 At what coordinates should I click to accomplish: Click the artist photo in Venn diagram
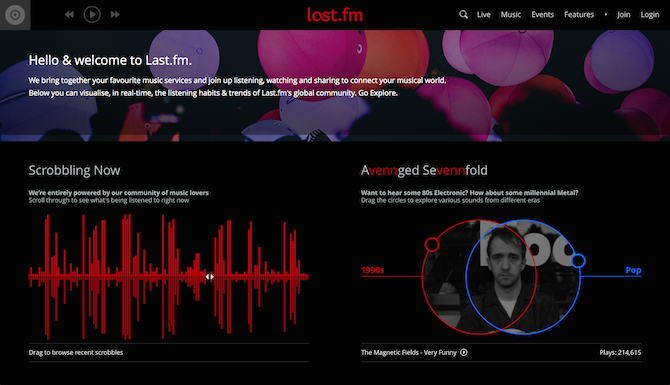point(501,277)
